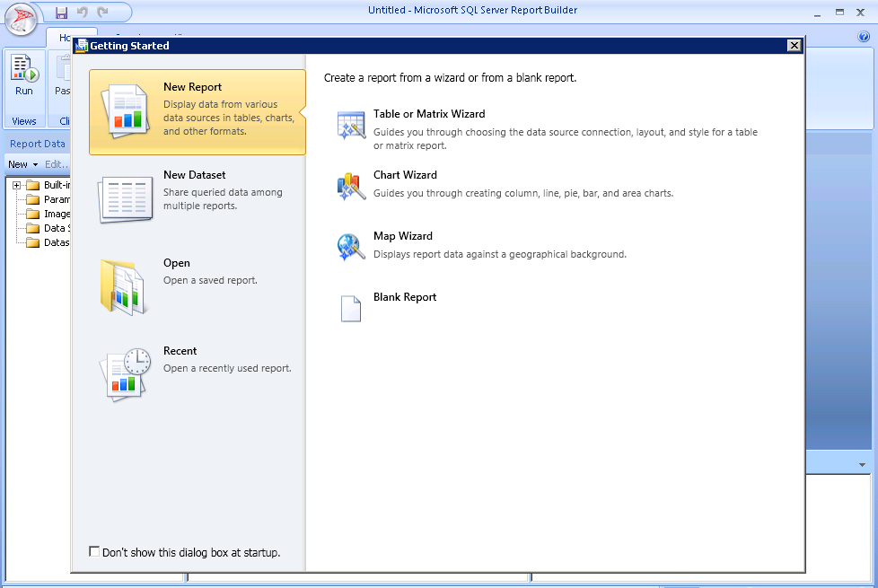Click the Redo arrow in quick access toolbar
Screen dimensions: 878x588
[x=102, y=12]
